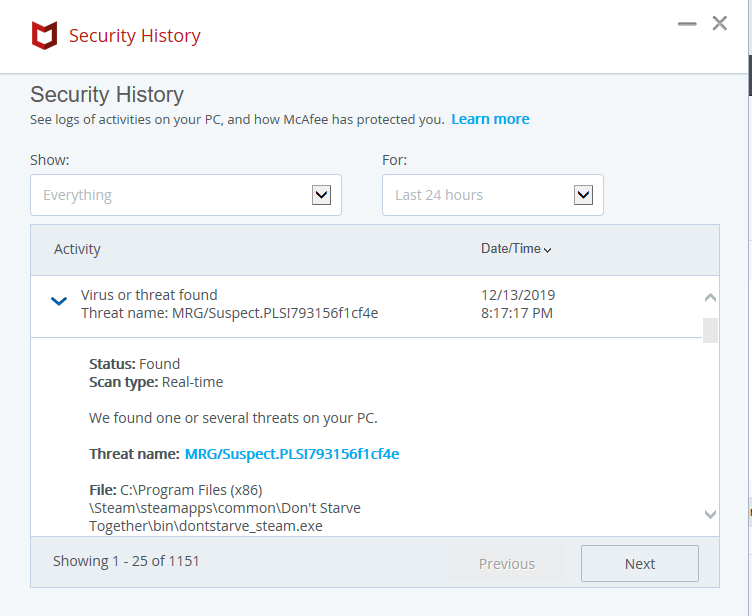
Task: Click the McAfee shield logo
Action: coord(44,37)
